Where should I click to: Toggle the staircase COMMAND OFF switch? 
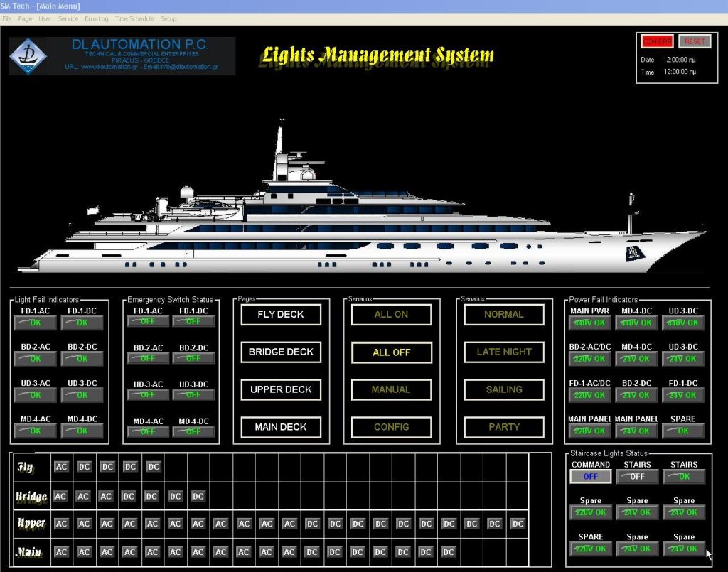pyautogui.click(x=590, y=477)
